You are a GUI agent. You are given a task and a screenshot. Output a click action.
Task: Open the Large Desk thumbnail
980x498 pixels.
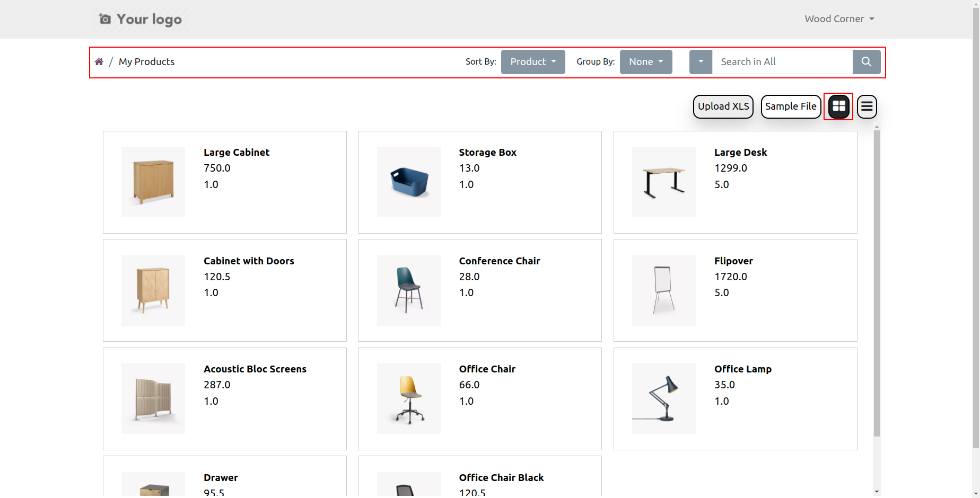[x=664, y=182]
